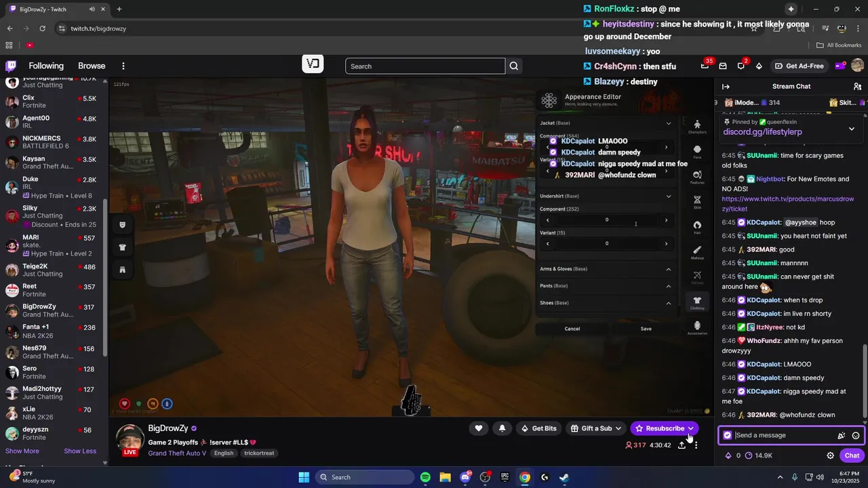Viewport: 868px width, 488px height.
Task: Click the Twitch search input field
Action: coord(425,66)
